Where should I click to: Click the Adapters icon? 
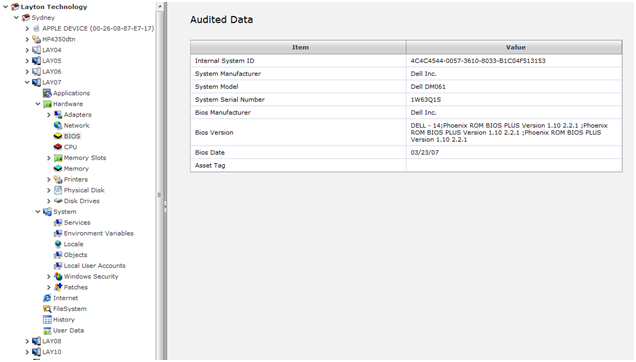(58, 114)
